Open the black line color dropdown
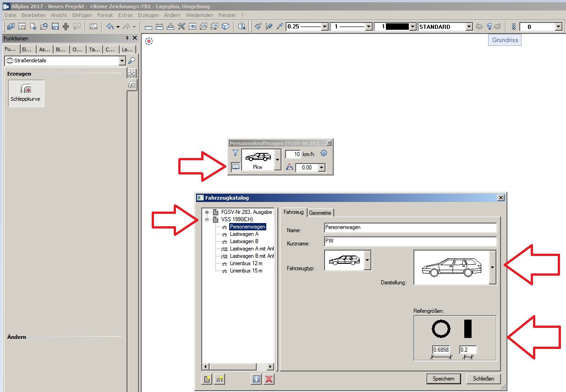This screenshot has height=392, width=566. (x=412, y=27)
